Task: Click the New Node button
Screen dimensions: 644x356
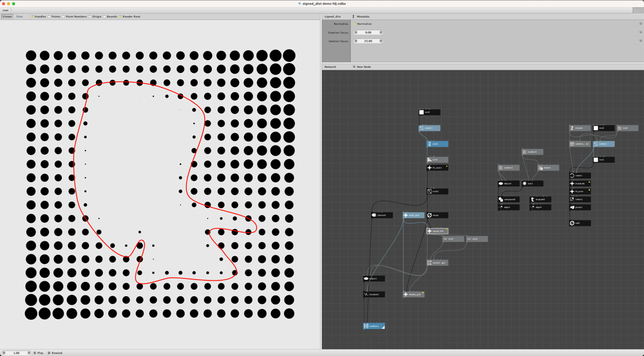Action: point(362,66)
